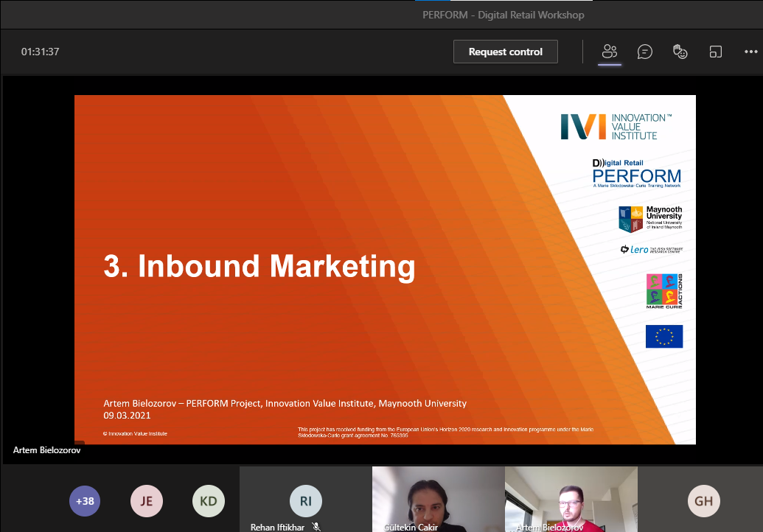Click the +38 participants overflow avatar
The width and height of the screenshot is (763, 532).
click(85, 501)
